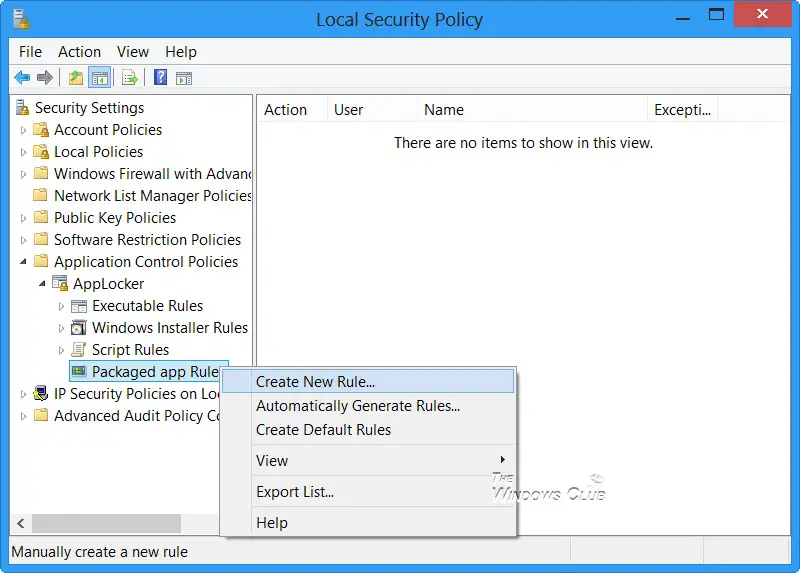Collapse the AppLocker node arrow
Screen dimensions: 800x573
pos(42,284)
